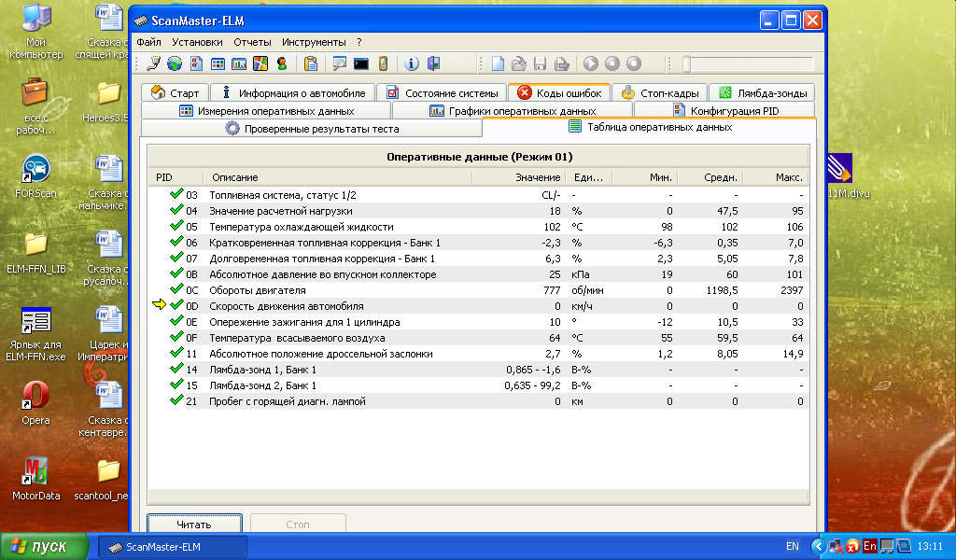
Task: Click the square stop playback button
Action: 612,63
